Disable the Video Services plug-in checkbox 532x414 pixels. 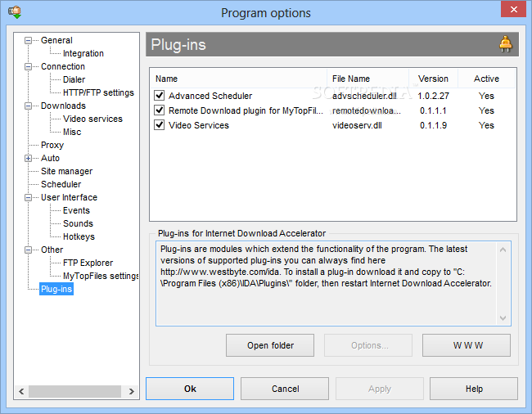[x=159, y=125]
